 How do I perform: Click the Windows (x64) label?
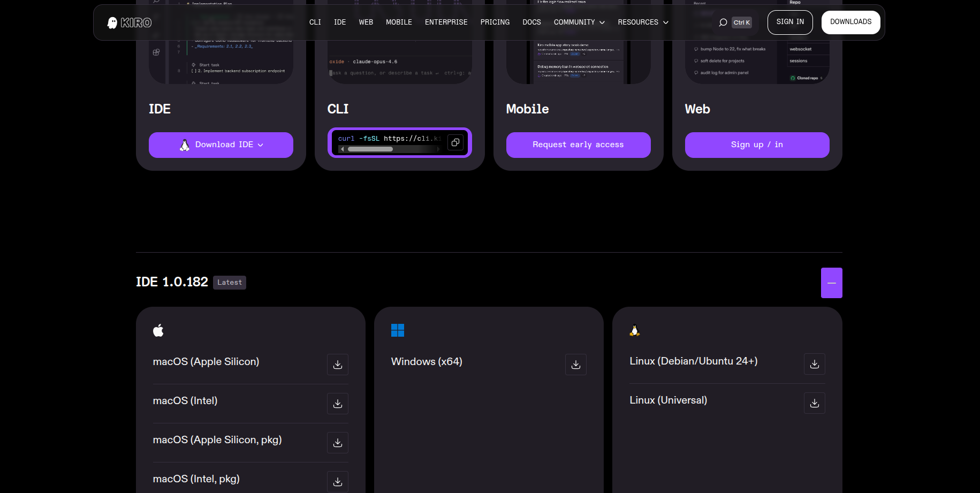[x=427, y=362]
